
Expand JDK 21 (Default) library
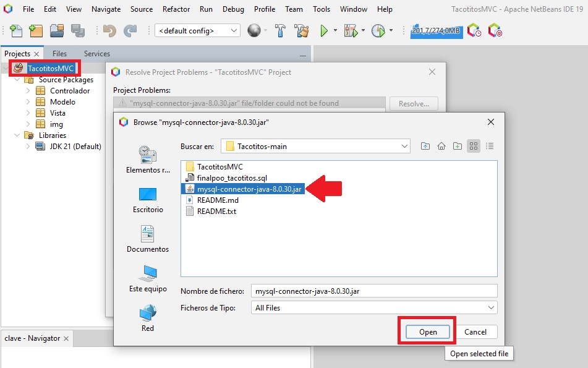pos(28,147)
